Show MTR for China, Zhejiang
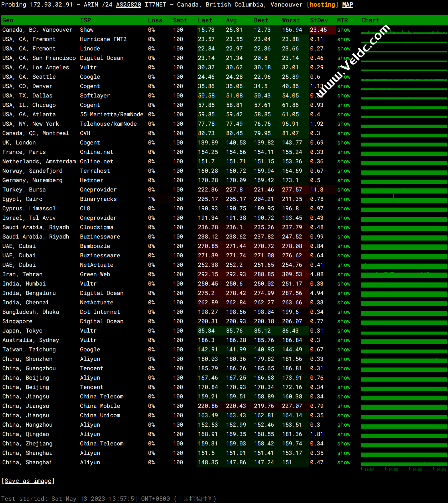448x503 pixels. coord(344,443)
